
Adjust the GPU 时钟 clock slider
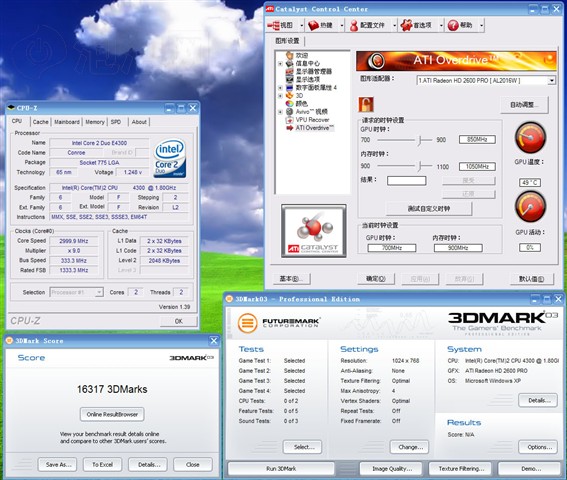click(419, 140)
